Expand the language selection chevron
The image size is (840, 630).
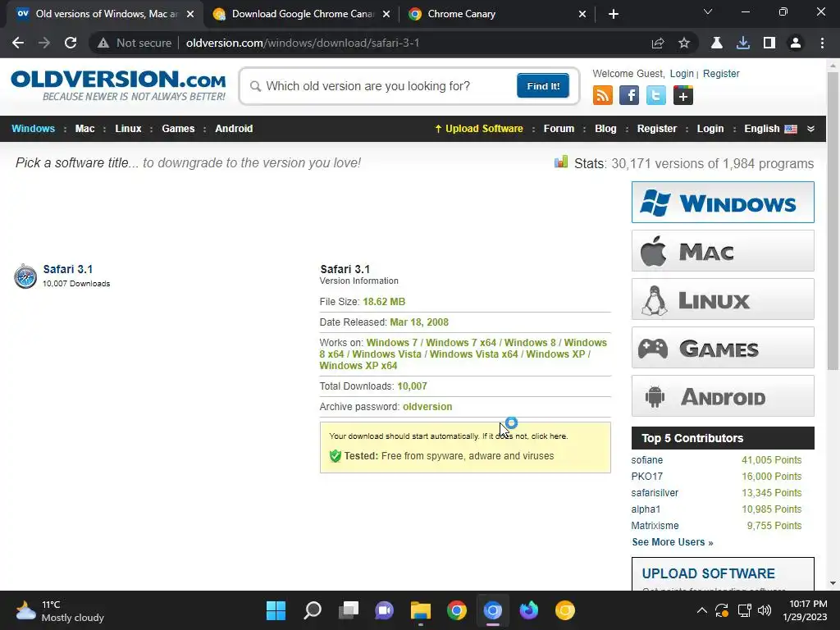(x=810, y=129)
